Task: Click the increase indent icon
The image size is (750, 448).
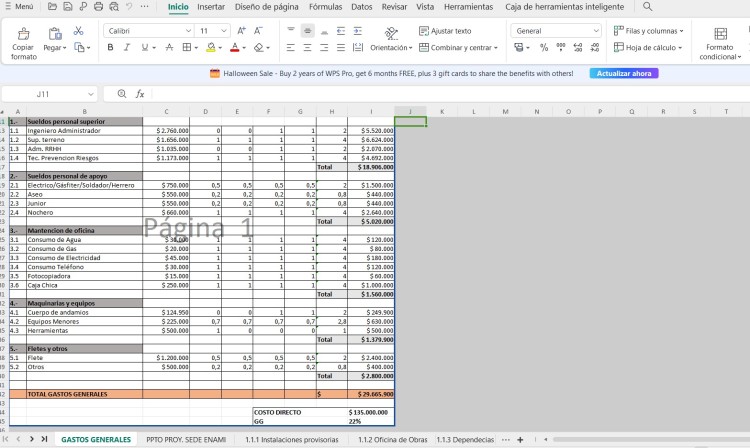Action: click(x=357, y=31)
